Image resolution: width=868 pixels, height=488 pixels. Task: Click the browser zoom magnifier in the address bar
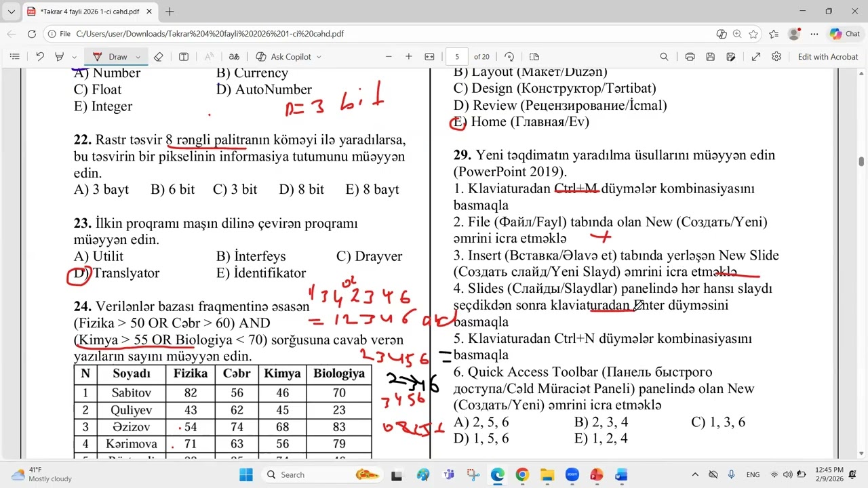point(738,34)
